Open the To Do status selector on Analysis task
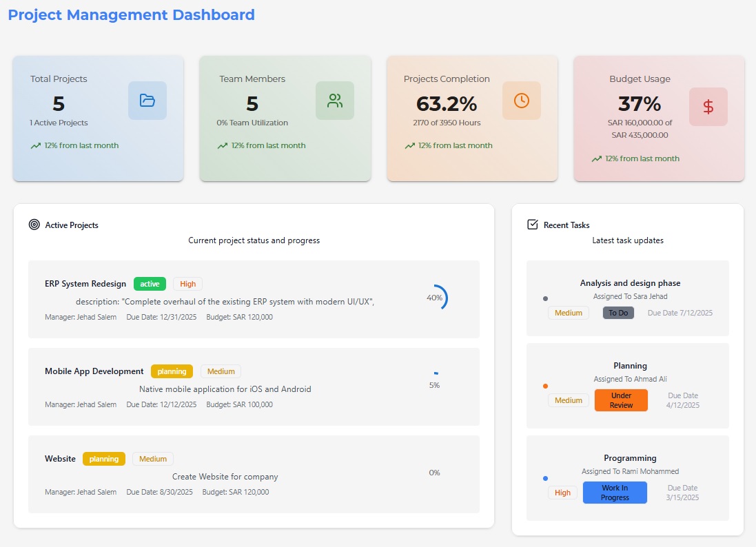Viewport: 756px width, 547px height. 618,313
